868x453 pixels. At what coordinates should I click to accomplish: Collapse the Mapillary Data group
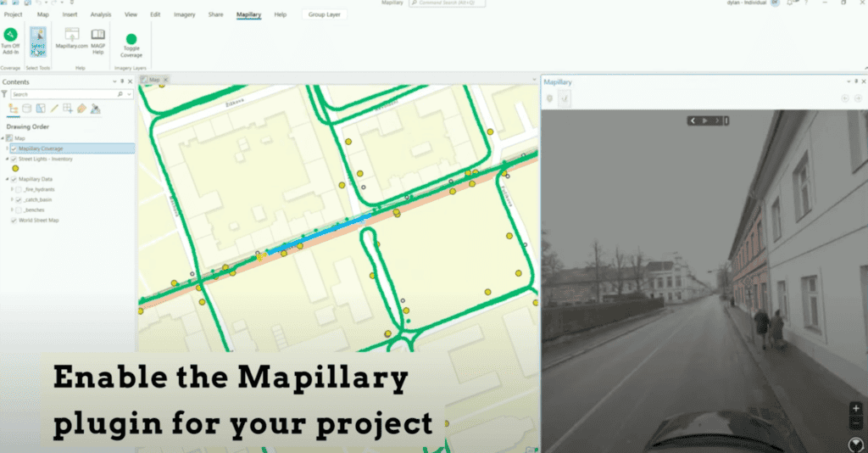pos(7,179)
